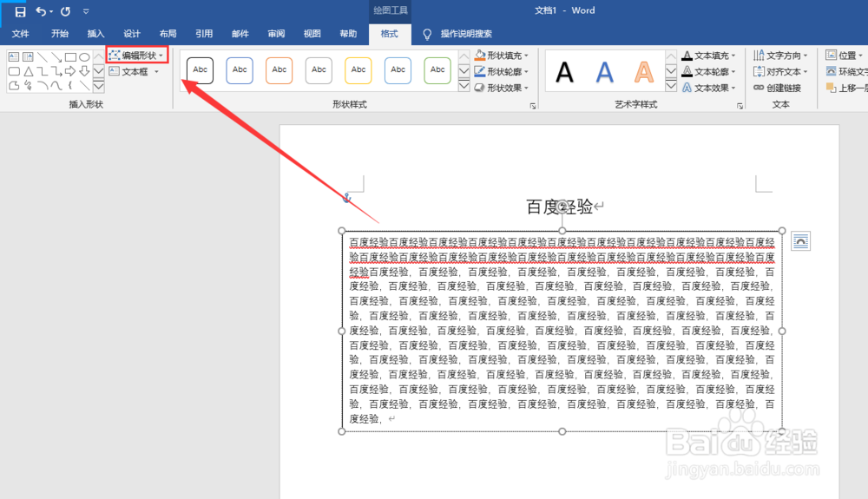
Task: Apply the black outline Abc shape style
Action: pos(200,70)
